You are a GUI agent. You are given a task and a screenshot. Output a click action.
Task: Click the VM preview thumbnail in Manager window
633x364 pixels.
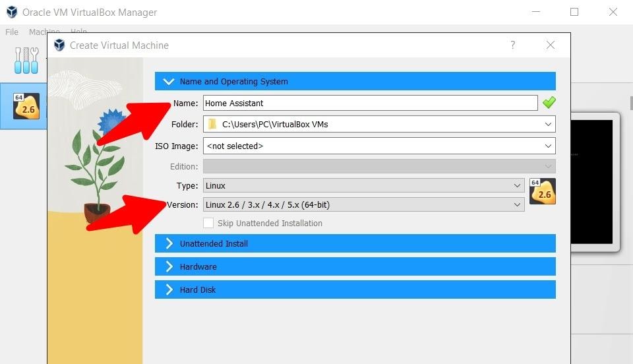click(x=593, y=181)
